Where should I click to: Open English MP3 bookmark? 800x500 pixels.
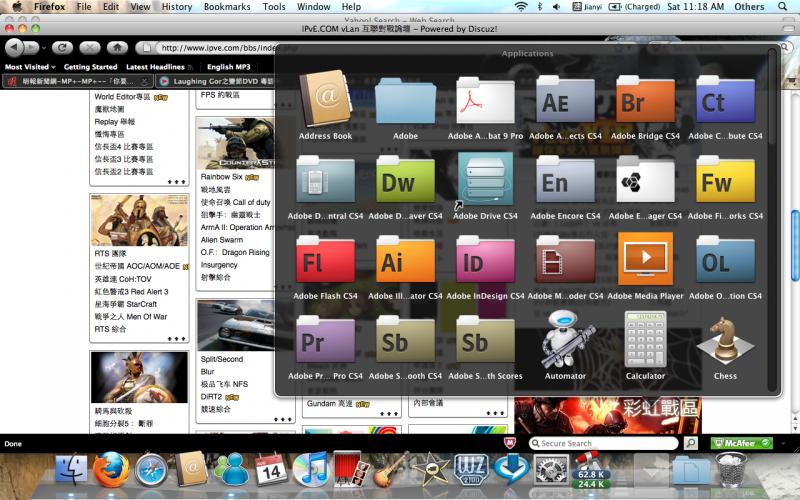pos(229,67)
